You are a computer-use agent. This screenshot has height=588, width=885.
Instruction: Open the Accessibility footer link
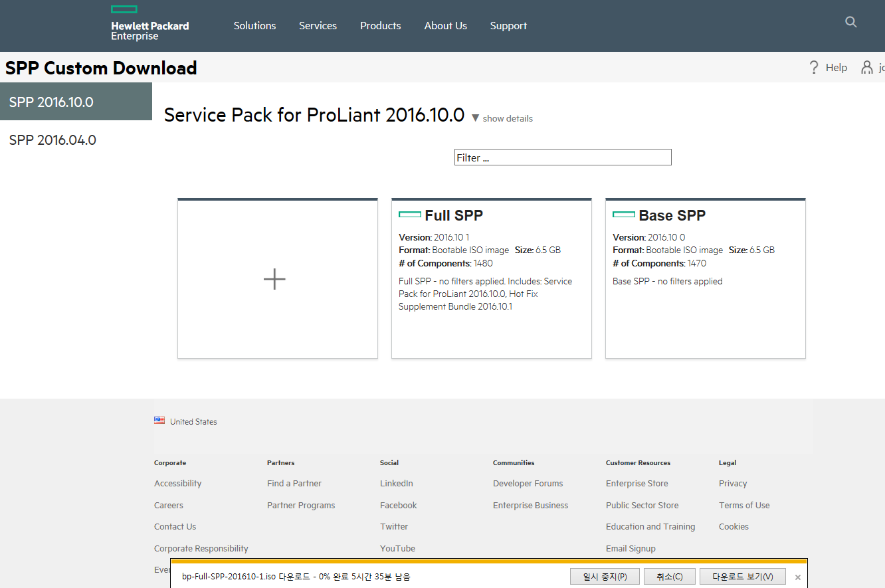(x=177, y=484)
